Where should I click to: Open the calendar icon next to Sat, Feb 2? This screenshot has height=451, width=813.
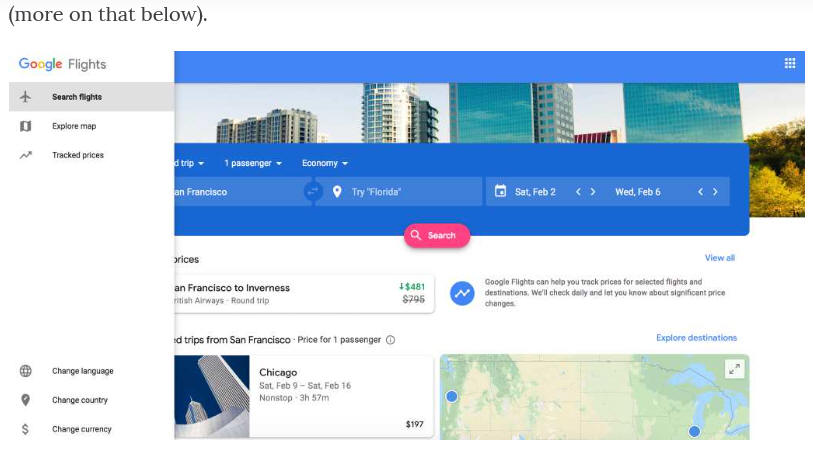click(500, 191)
